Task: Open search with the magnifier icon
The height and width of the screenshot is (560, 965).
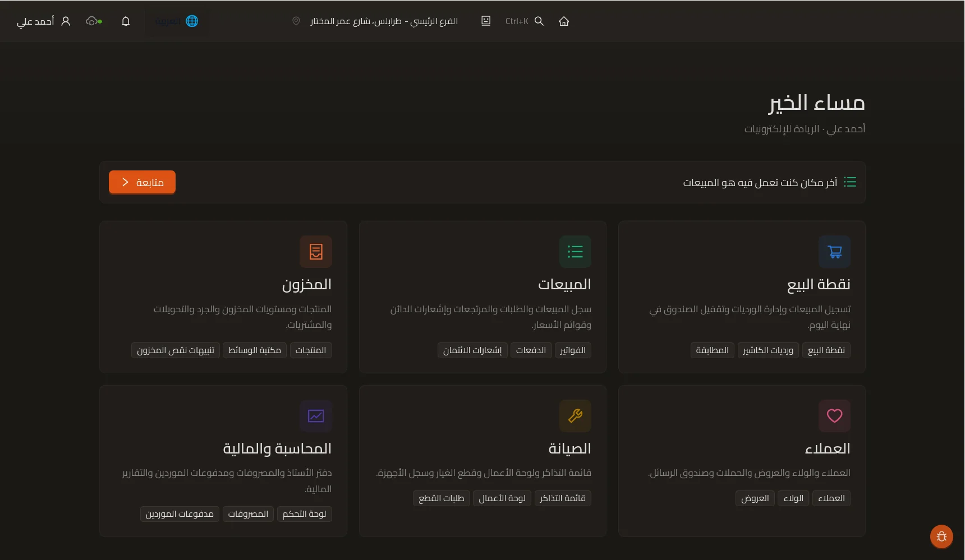Action: click(539, 21)
